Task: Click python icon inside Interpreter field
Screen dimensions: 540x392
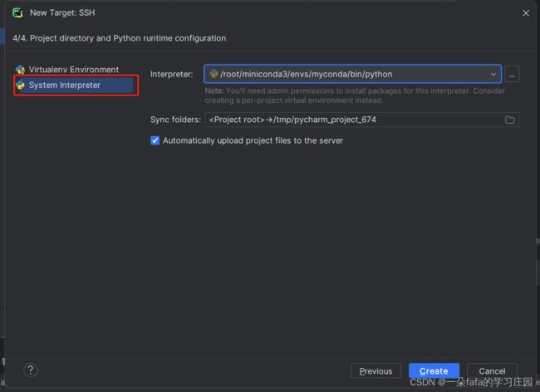Action: (x=214, y=74)
